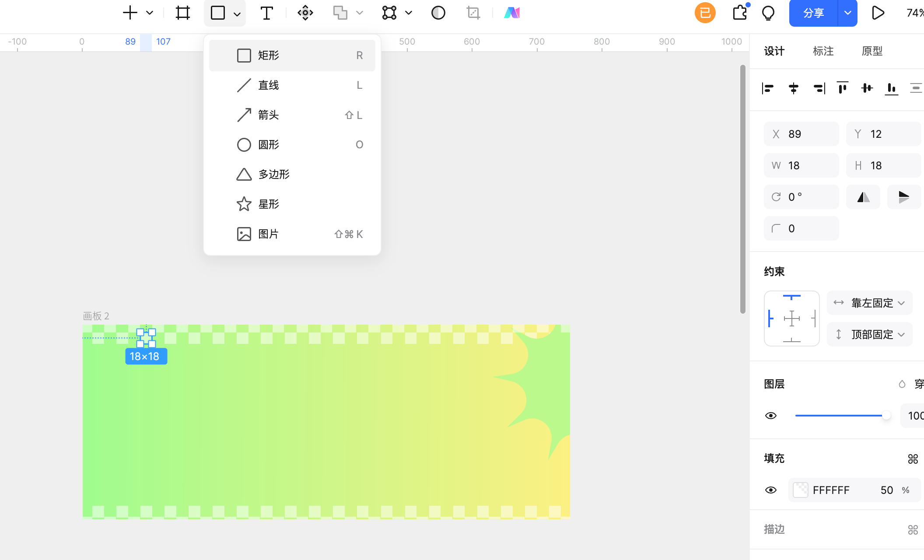Click align top icon

(x=843, y=88)
